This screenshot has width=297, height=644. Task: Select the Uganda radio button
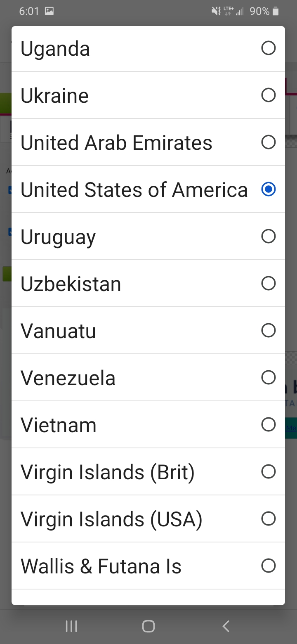268,48
